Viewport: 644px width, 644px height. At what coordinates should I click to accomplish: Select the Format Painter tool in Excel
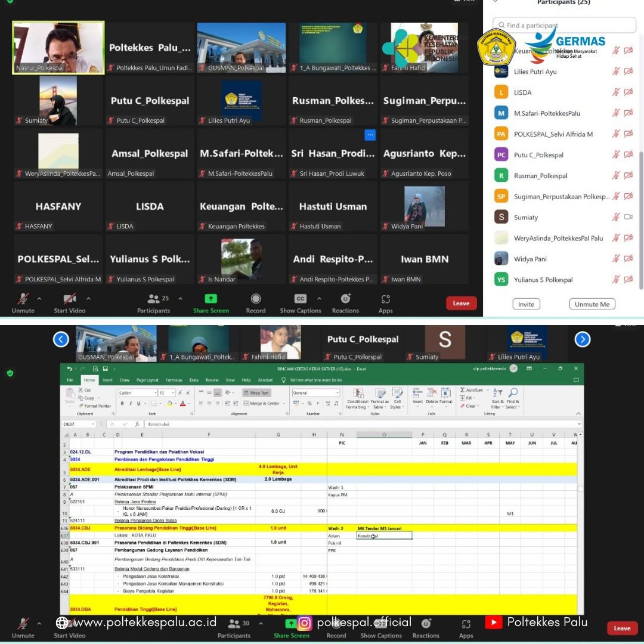(97, 406)
